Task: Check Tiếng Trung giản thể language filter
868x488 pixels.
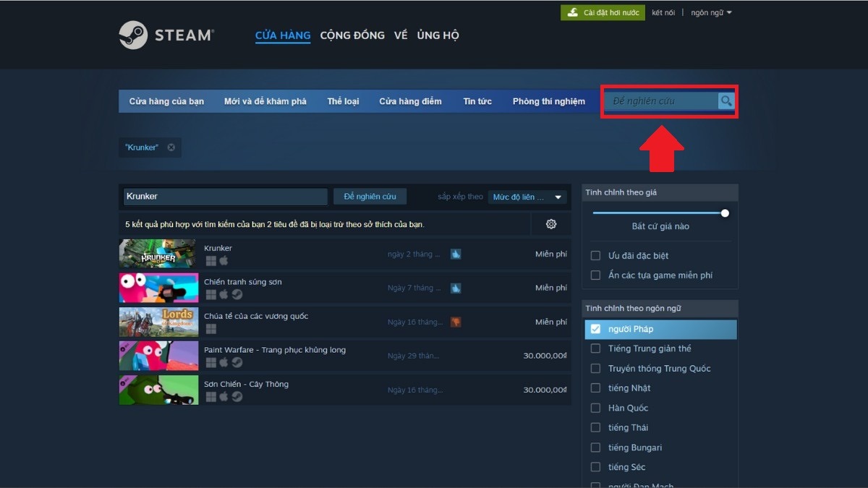Action: click(x=595, y=348)
